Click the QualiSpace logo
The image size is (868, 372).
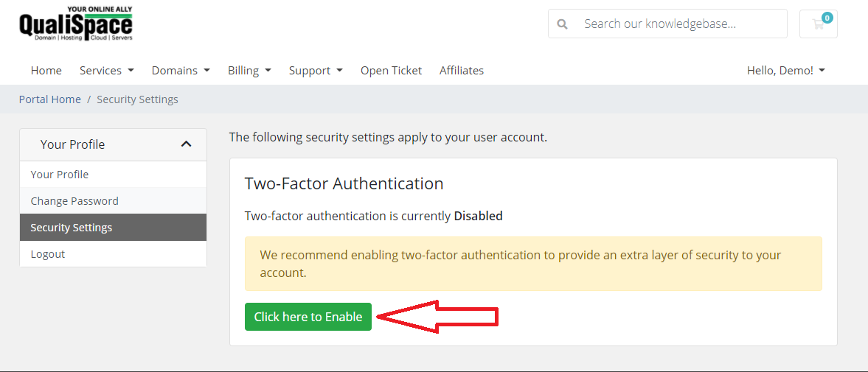point(75,24)
